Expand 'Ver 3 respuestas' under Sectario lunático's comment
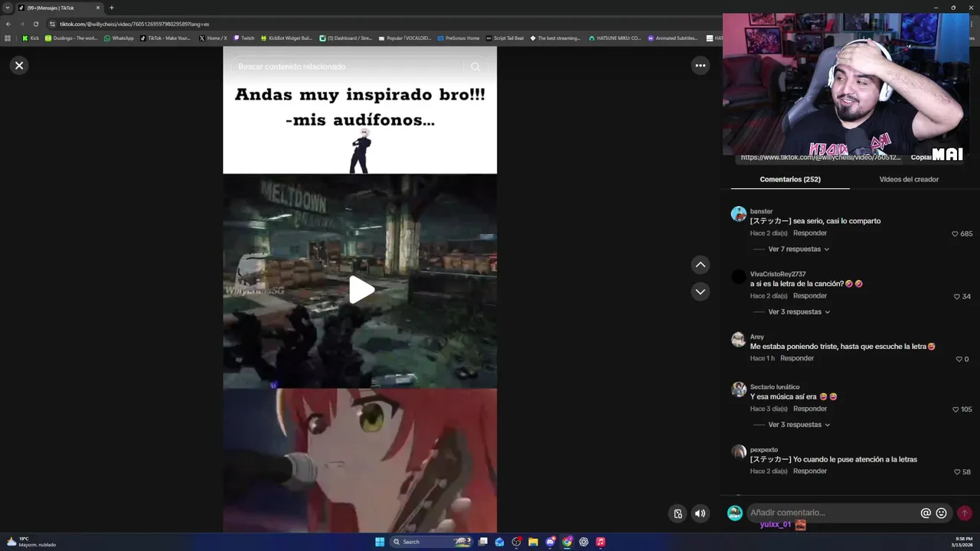Image resolution: width=980 pixels, height=551 pixels. point(799,425)
